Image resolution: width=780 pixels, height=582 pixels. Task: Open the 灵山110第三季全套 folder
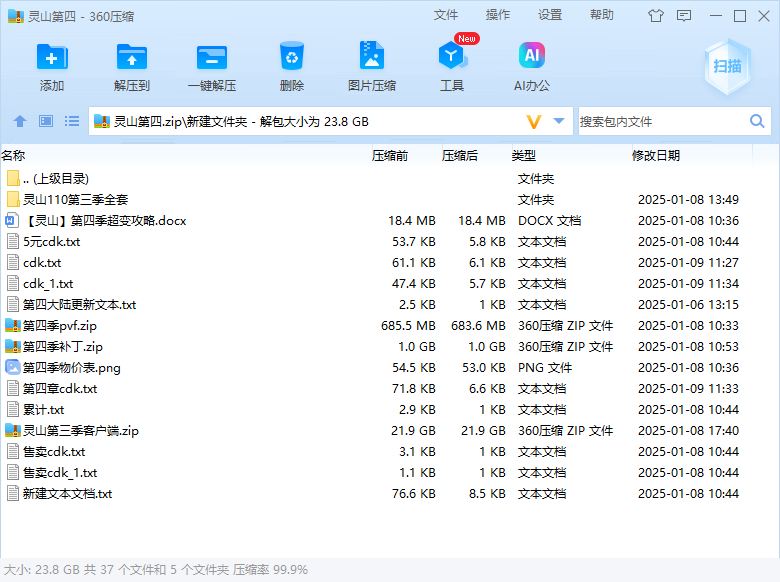click(75, 199)
